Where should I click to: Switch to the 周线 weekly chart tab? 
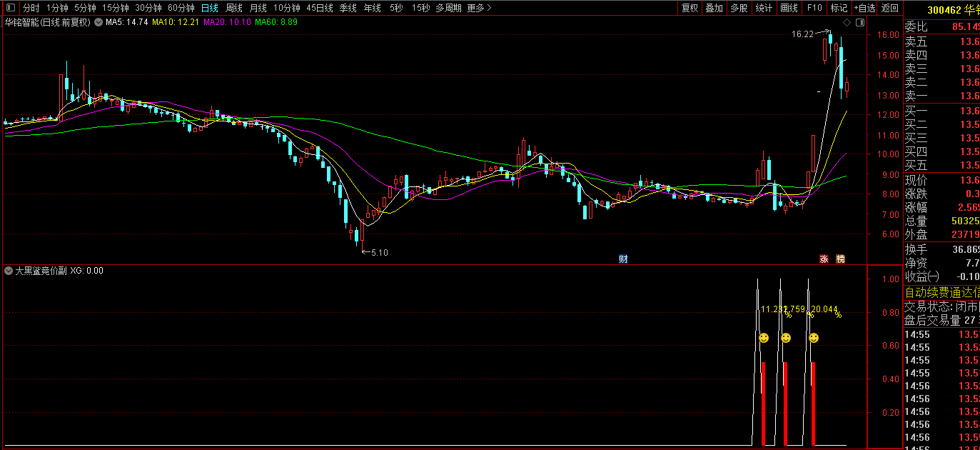234,9
